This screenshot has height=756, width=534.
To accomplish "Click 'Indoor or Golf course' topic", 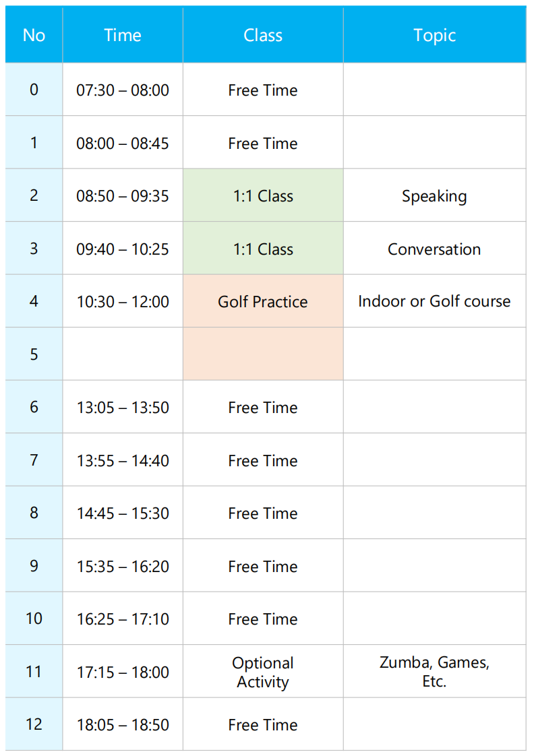I will click(434, 301).
